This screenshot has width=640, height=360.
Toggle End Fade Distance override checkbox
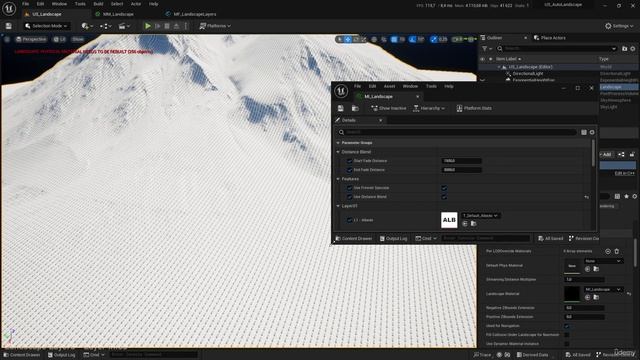point(349,170)
